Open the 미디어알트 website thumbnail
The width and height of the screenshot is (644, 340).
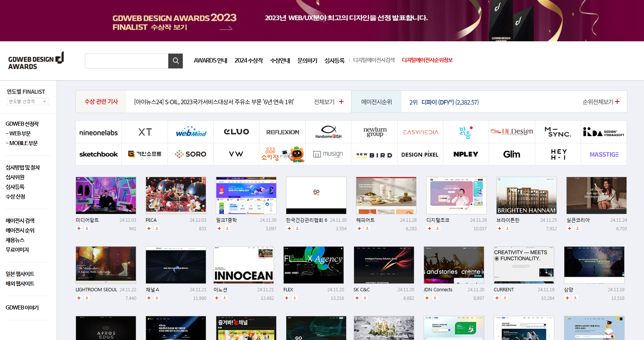pyautogui.click(x=106, y=195)
